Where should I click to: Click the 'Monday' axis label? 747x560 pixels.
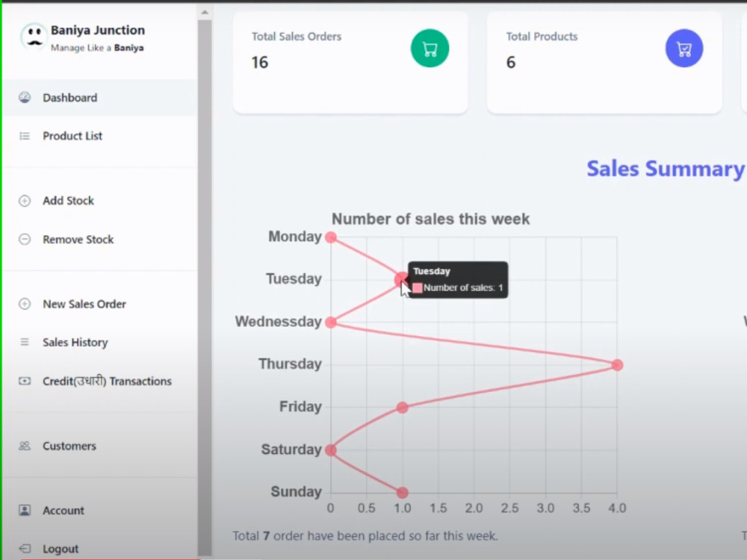click(x=295, y=236)
